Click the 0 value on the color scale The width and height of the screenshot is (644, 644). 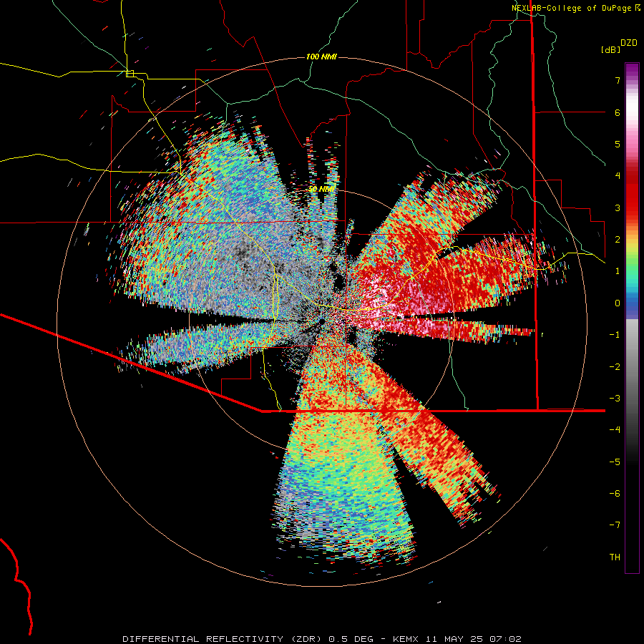click(x=618, y=303)
